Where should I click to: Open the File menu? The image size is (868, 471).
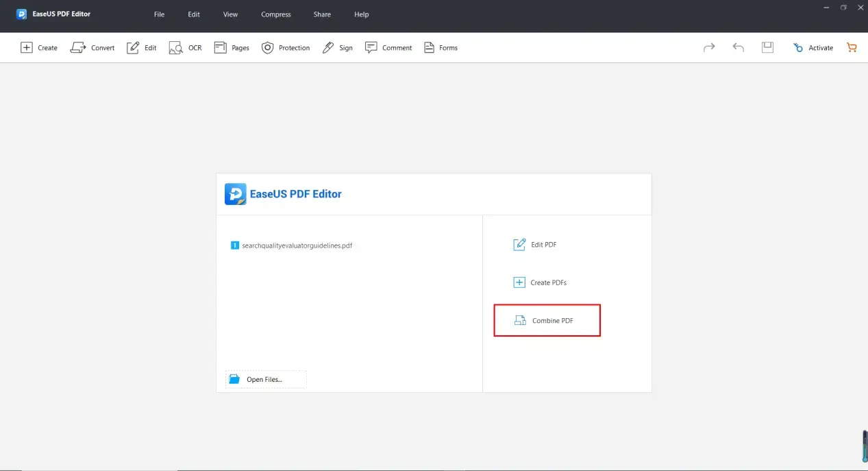pos(159,14)
